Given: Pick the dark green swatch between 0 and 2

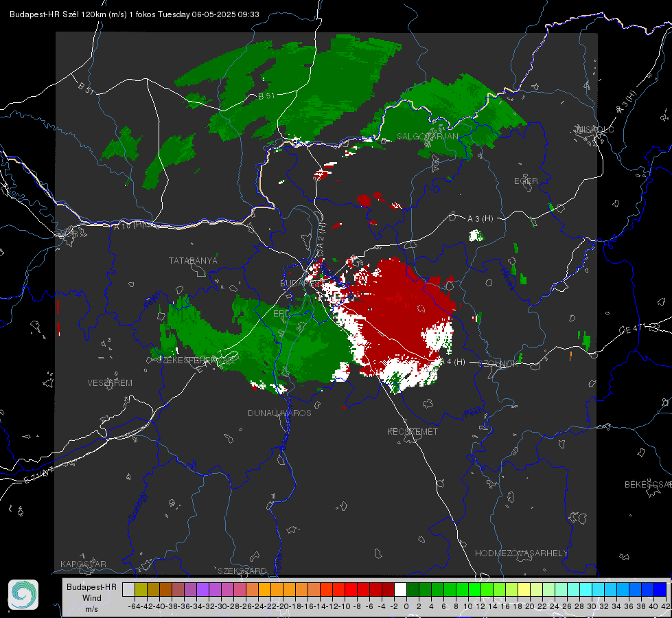Looking at the screenshot, I should (x=413, y=590).
